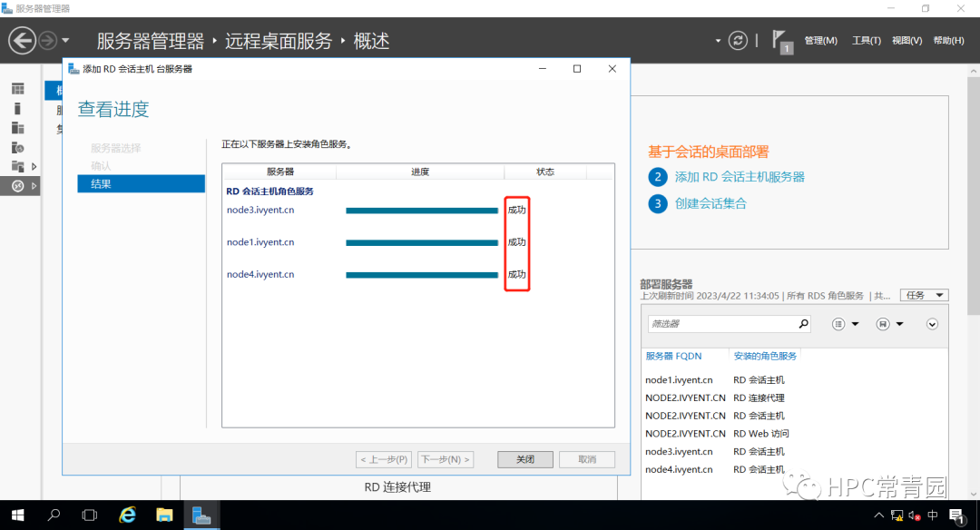Click the save query icon
The image size is (980, 530).
pyautogui.click(x=883, y=324)
